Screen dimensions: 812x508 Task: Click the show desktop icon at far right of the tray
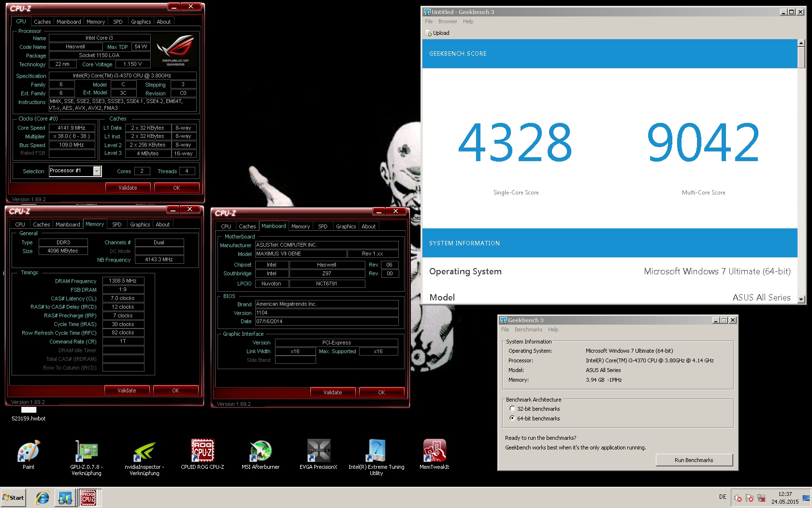pos(806,498)
